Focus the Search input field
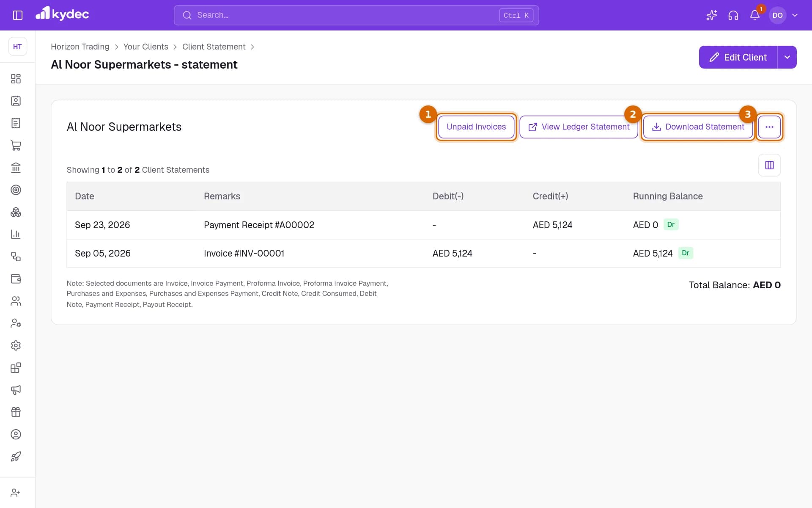 pyautogui.click(x=356, y=15)
